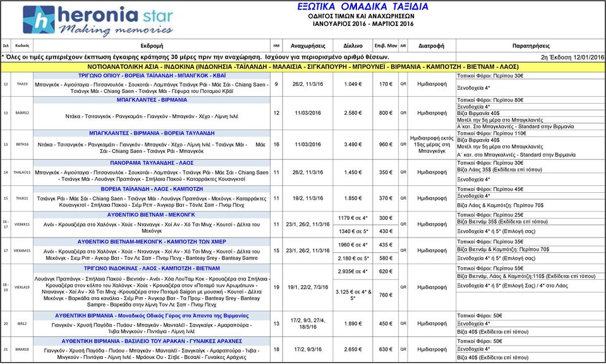Image resolution: width=606 pixels, height=364 pixels.
Task: Select tour title ΑΥΘΕΝΤΙΚΟ ΒΙΕΤΝΑΜ-ΜΕΚΟΝΓΚ - ΚΑΜΠΟΤΖΗ ΤΩΝ ΧΜΕΡ
Action: [x=152, y=241]
